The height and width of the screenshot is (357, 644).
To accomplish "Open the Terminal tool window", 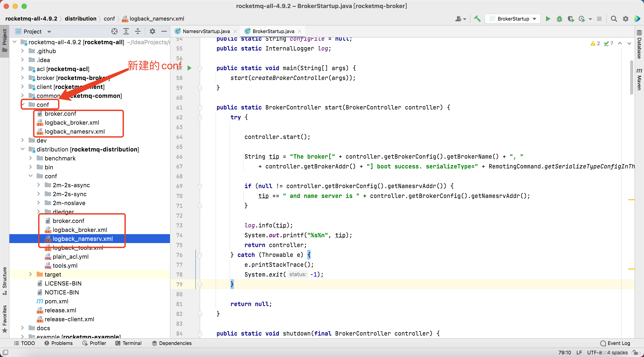I will (x=129, y=343).
